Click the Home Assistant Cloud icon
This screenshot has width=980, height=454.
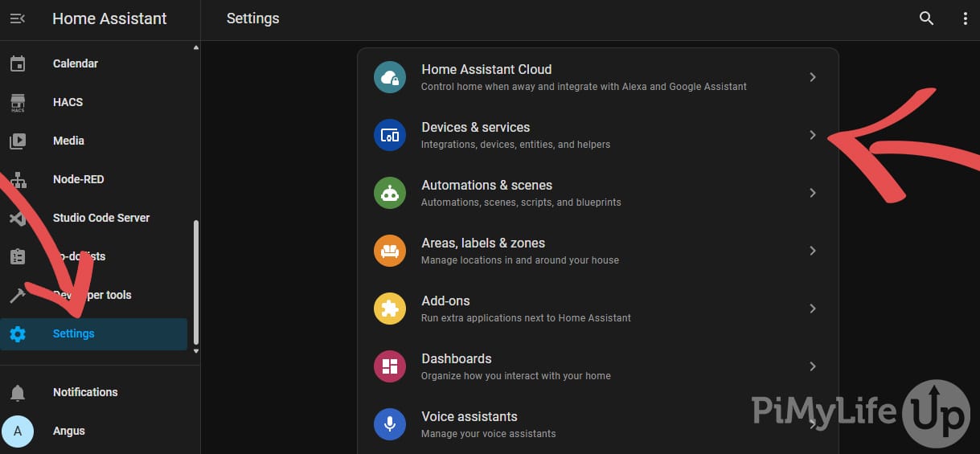point(390,77)
